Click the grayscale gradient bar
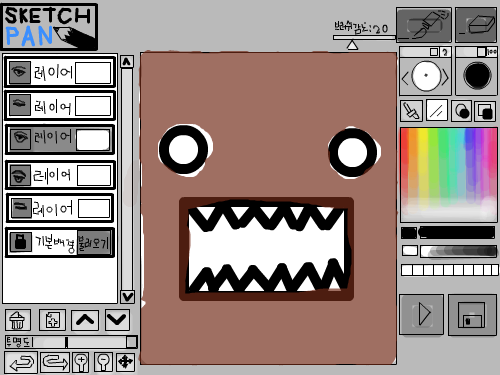 coord(458,251)
